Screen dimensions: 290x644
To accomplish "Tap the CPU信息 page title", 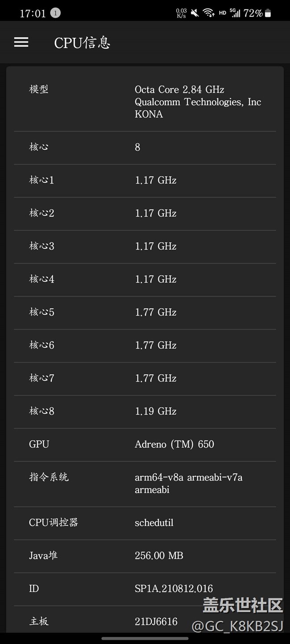I will pos(82,43).
